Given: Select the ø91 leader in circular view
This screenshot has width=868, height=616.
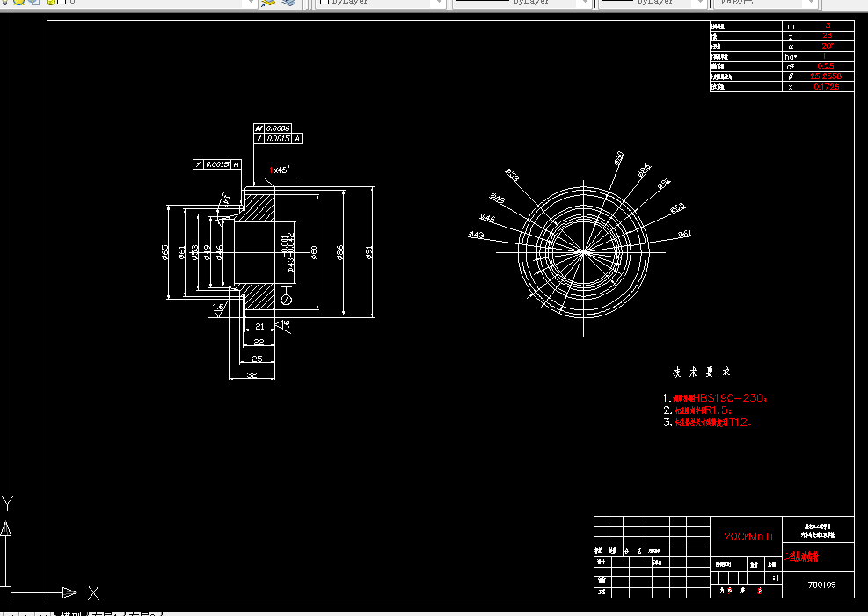Looking at the screenshot, I should [664, 183].
